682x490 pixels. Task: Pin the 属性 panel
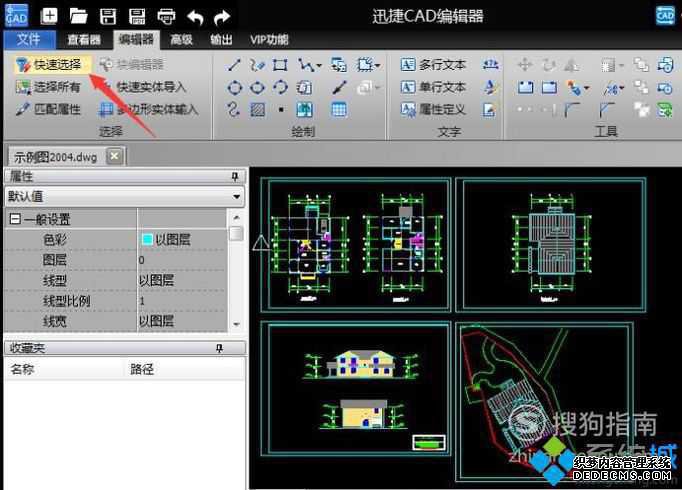click(x=235, y=176)
